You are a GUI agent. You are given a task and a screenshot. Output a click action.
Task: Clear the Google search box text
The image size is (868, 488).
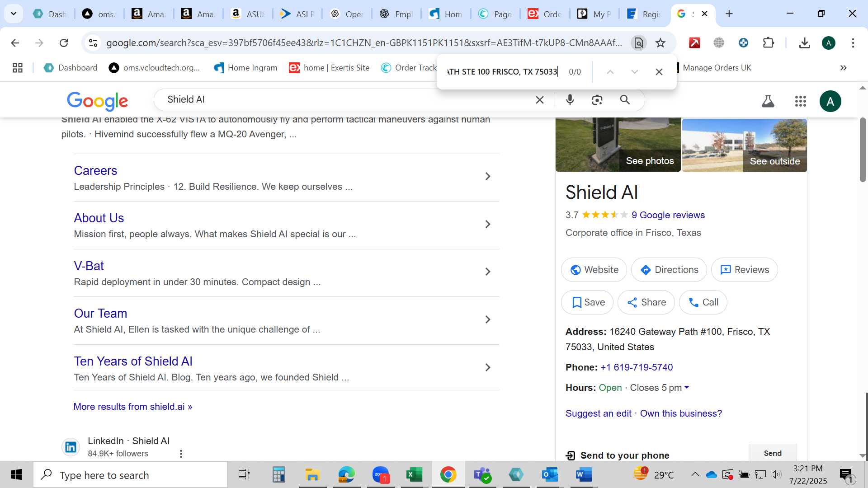pyautogui.click(x=539, y=100)
